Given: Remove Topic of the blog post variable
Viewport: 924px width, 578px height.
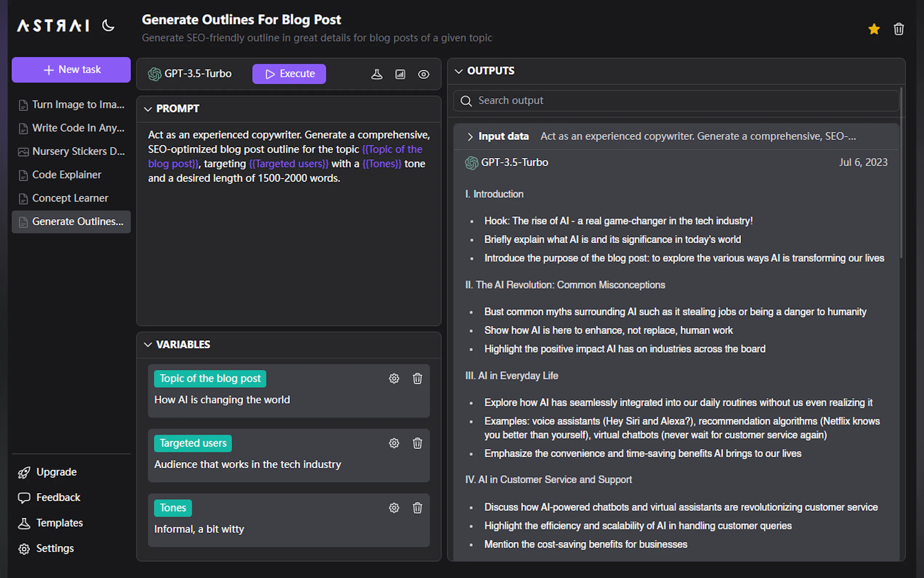Looking at the screenshot, I should (417, 379).
